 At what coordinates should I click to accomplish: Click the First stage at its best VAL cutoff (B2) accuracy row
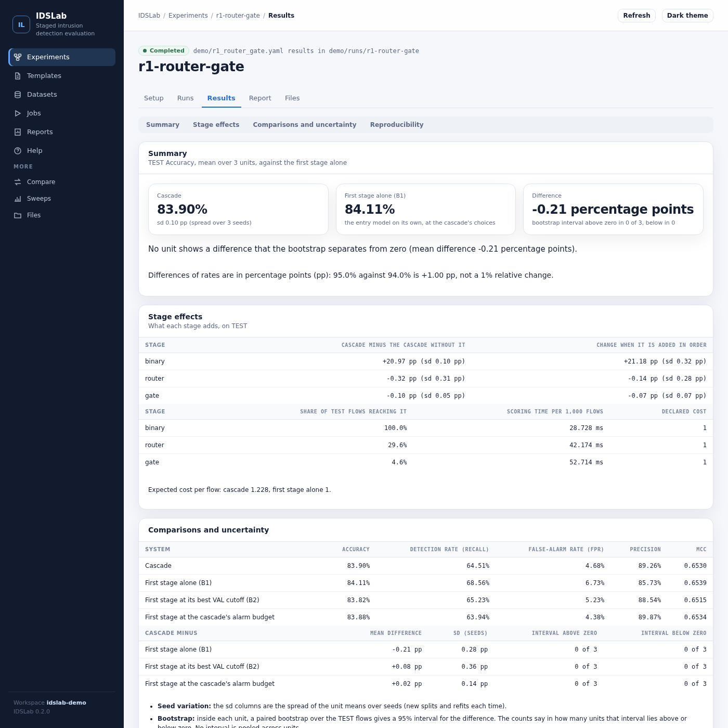click(426, 600)
